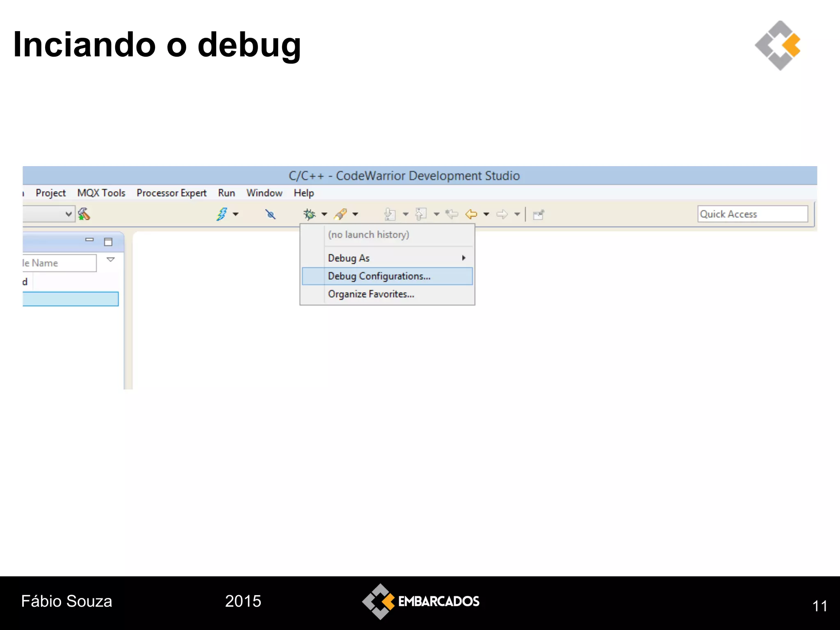Image resolution: width=840 pixels, height=630 pixels.
Task: Click the yellow back arrow icon
Action: (x=471, y=214)
